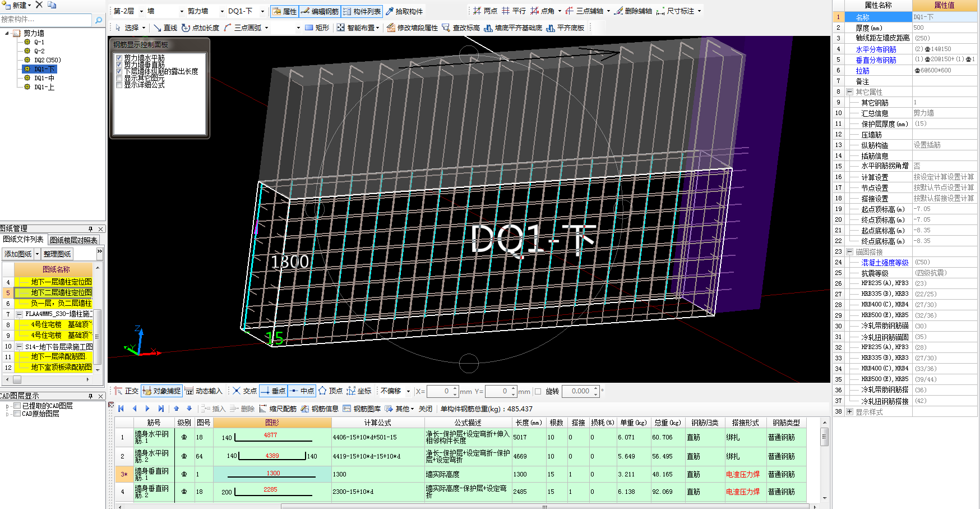Activate 拾取构件 (Pick Component) eyedropper

(x=404, y=11)
